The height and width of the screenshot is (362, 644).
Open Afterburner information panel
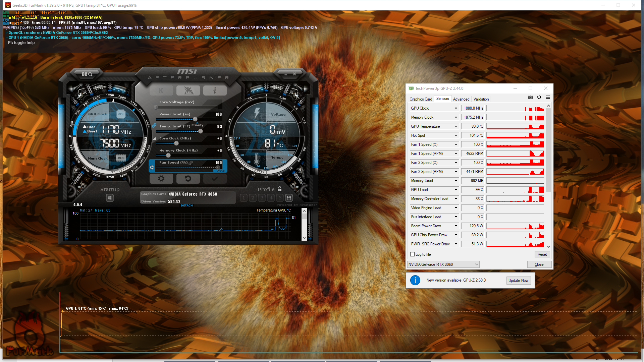tap(215, 90)
